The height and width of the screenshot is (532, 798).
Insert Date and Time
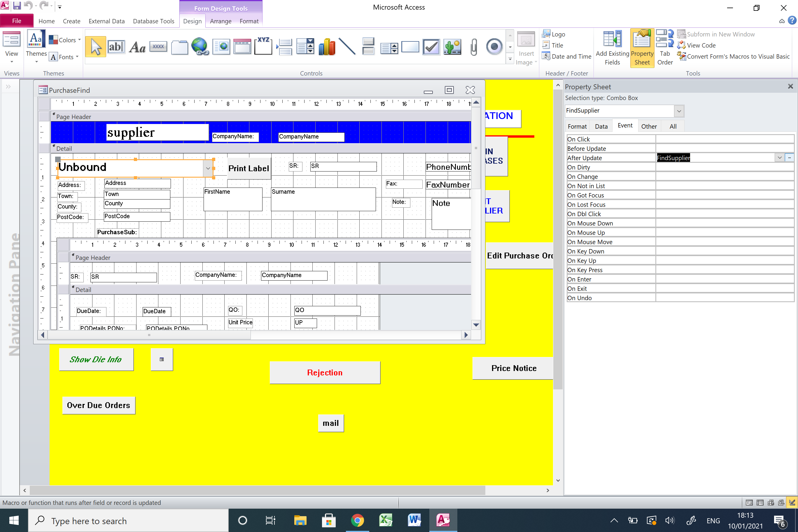566,56
